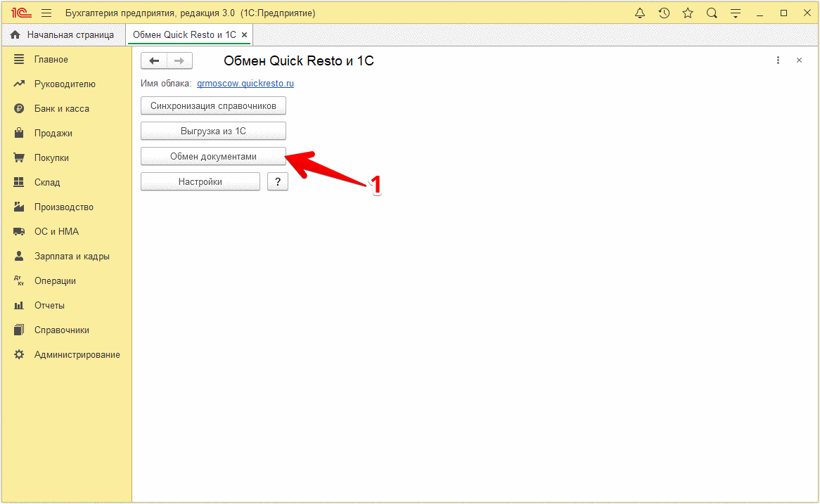Go forward with the right arrow button
Screen dimensions: 820x504
coord(179,60)
